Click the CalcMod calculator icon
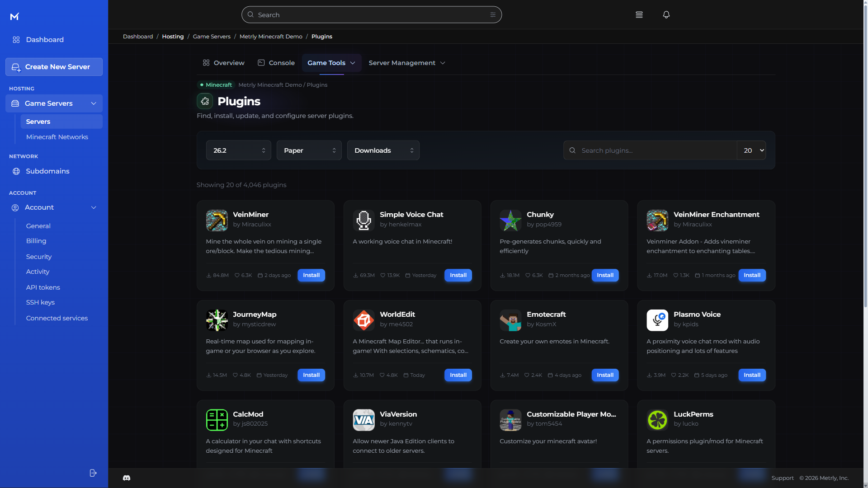868x488 pixels. (x=217, y=420)
